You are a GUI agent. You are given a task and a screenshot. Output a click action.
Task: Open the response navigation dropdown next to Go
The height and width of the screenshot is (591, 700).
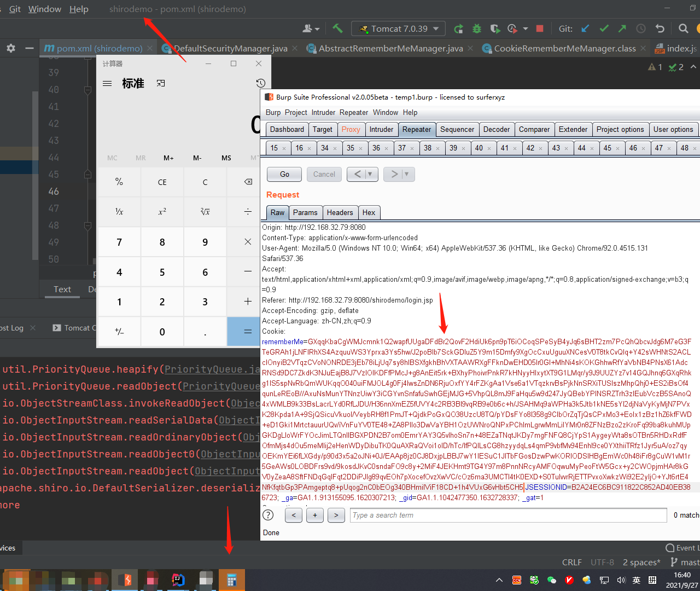coord(370,174)
